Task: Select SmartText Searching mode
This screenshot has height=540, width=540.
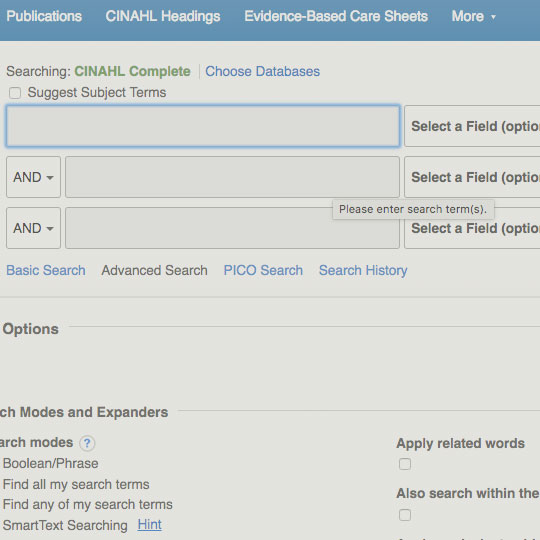Action: (65, 525)
